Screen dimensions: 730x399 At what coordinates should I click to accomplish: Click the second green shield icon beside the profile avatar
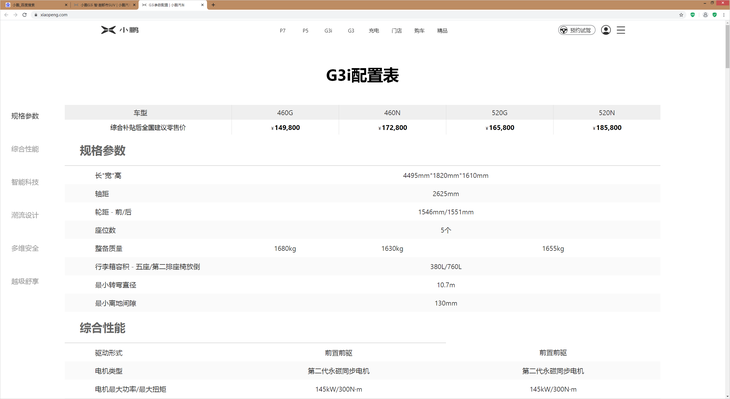click(x=715, y=15)
